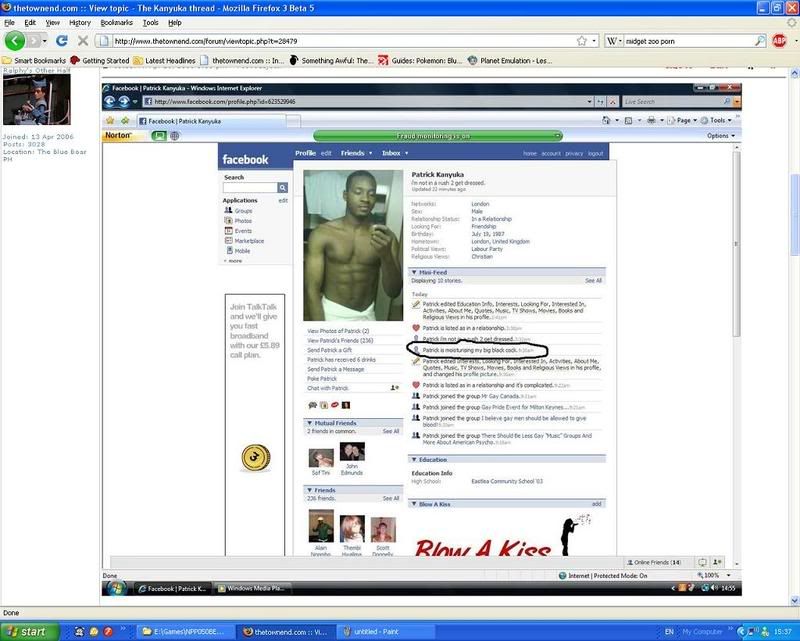The width and height of the screenshot is (800, 641).
Task: Open the History menu
Action: tap(80, 23)
